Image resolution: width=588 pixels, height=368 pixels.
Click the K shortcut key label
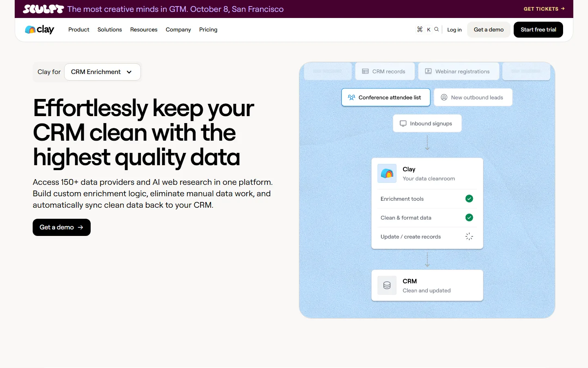point(429,29)
